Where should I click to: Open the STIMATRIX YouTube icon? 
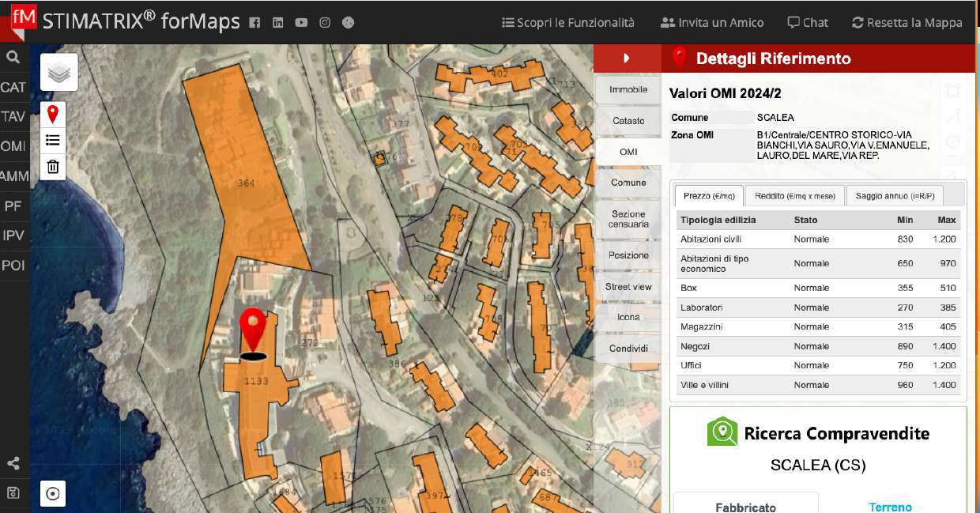301,23
